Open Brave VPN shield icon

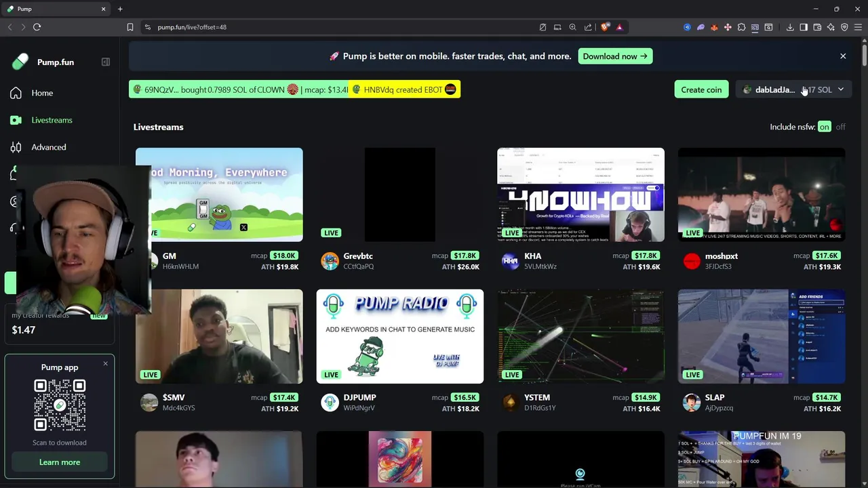pyautogui.click(x=844, y=27)
